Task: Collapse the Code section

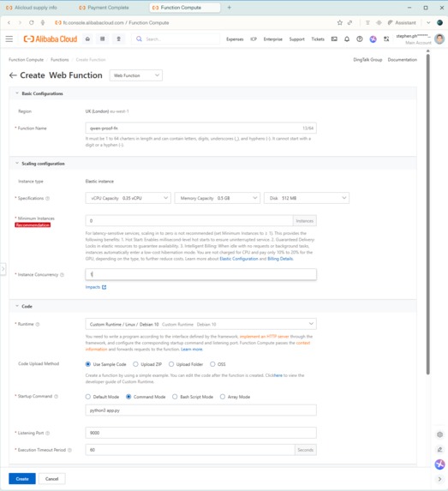Action: (x=17, y=306)
